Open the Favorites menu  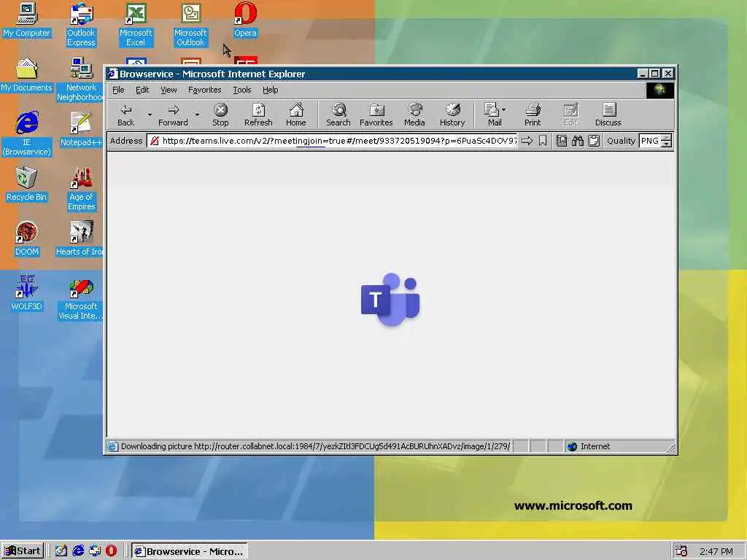(x=205, y=90)
